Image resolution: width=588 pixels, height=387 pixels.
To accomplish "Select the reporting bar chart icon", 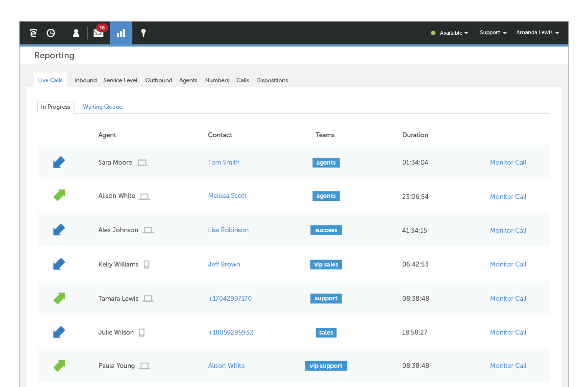I will point(121,33).
